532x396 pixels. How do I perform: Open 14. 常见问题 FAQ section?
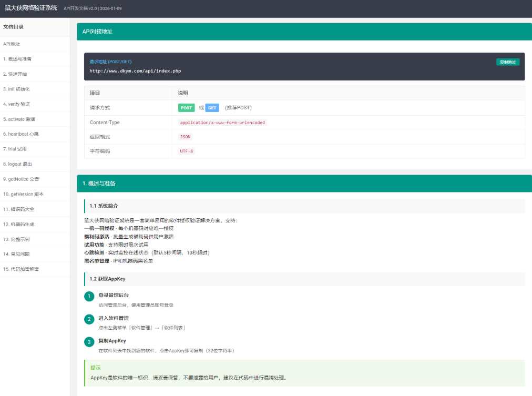tap(16, 254)
